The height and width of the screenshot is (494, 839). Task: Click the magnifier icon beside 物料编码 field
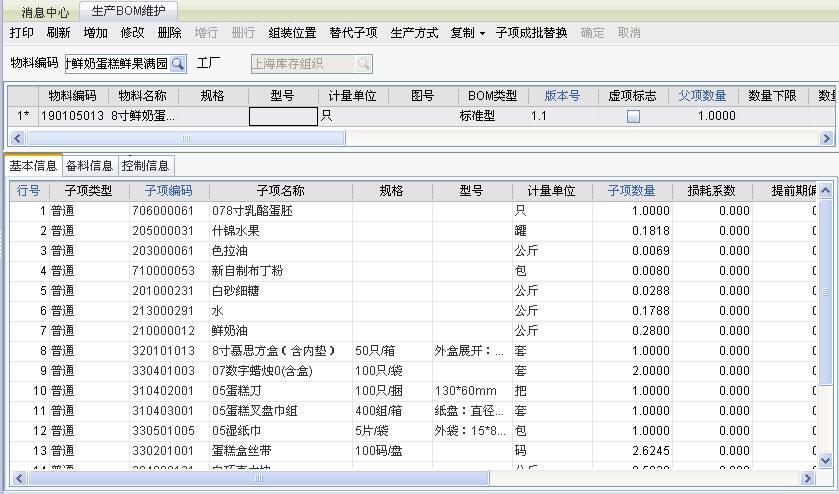pyautogui.click(x=177, y=64)
